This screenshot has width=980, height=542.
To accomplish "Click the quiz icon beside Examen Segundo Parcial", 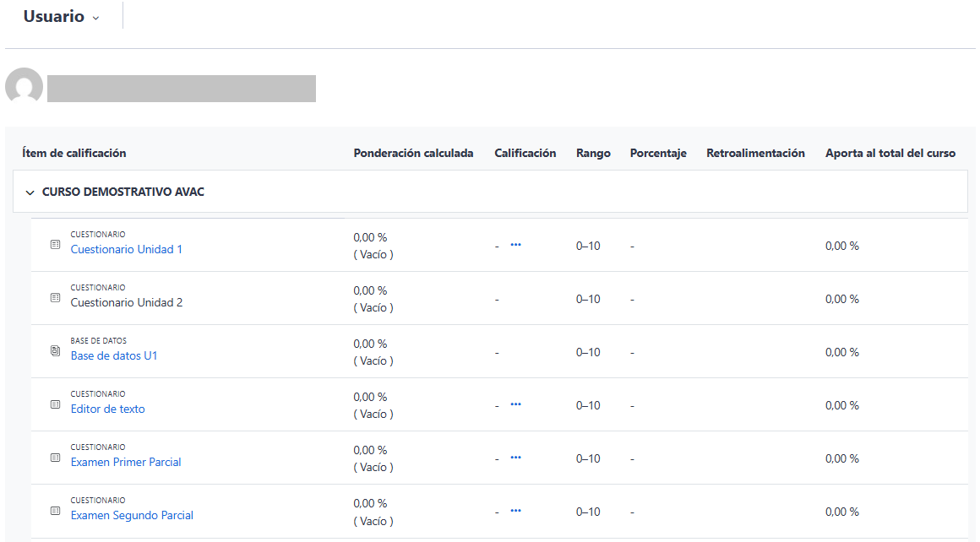I will pos(56,511).
